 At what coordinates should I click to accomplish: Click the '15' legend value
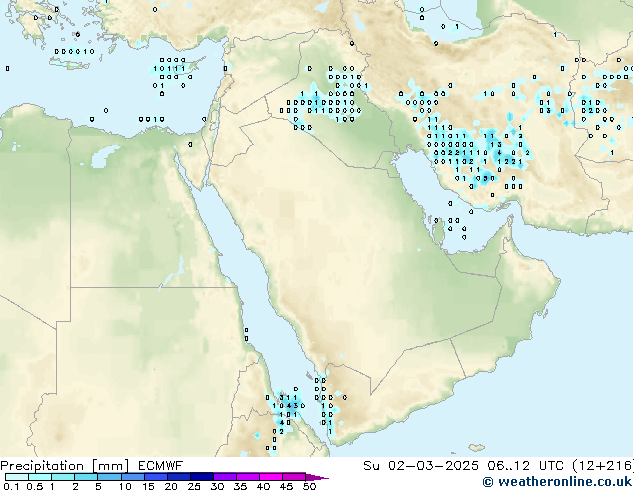click(x=148, y=486)
